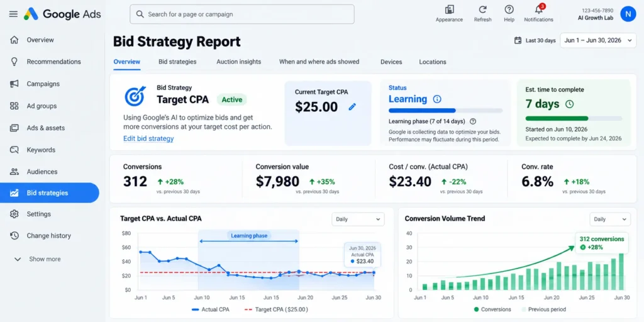The image size is (644, 322).
Task: Click the Ad groups grid icon
Action: (x=14, y=106)
